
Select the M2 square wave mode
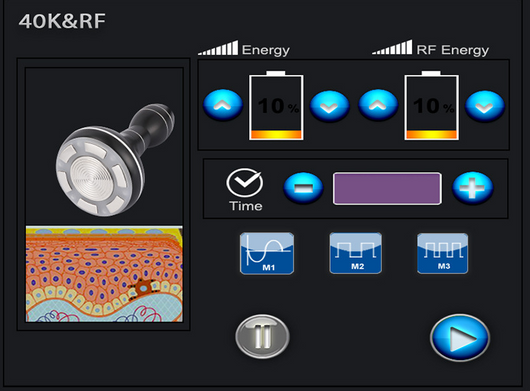tap(356, 253)
